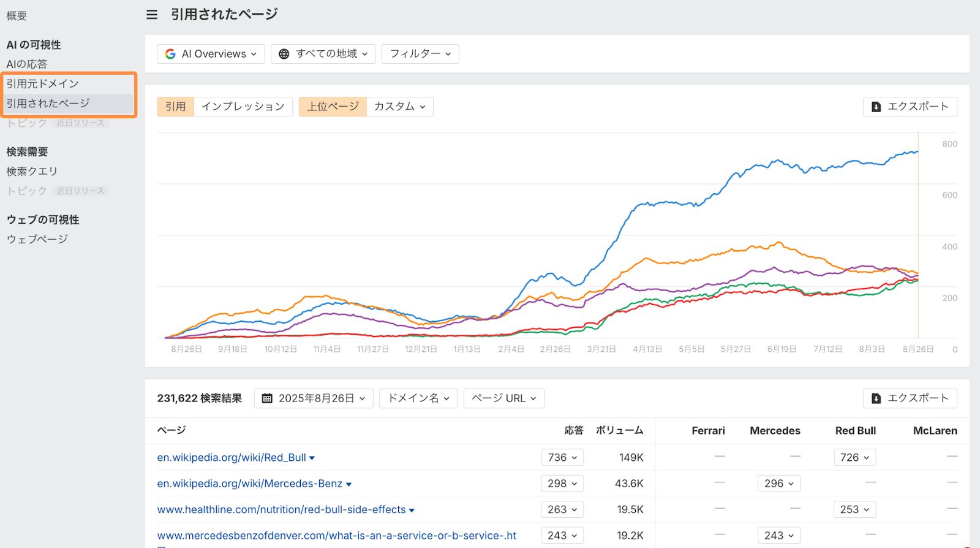Click the globe icon for regions
This screenshot has height=548, width=980.
coord(284,54)
